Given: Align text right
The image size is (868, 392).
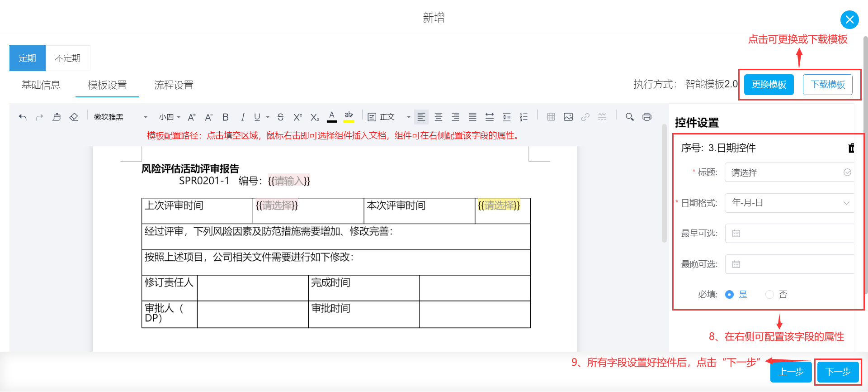Looking at the screenshot, I should click(x=456, y=117).
